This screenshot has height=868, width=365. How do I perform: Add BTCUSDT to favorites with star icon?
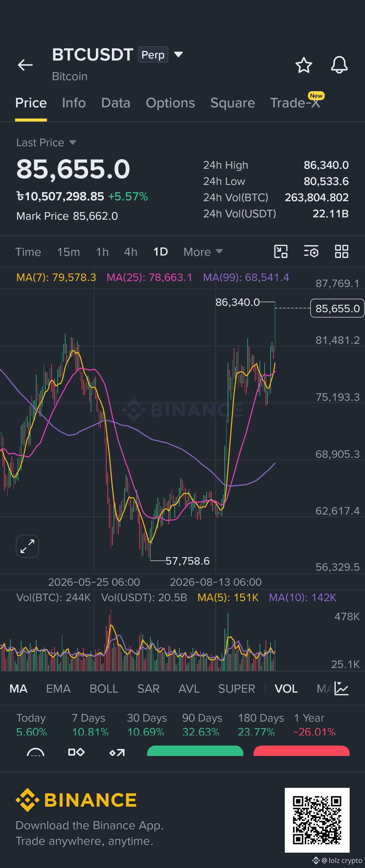(x=304, y=65)
